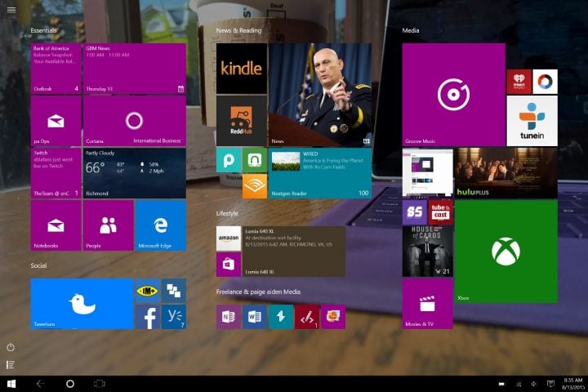Open the Groove Music tile
The width and height of the screenshot is (588, 392).
453,95
